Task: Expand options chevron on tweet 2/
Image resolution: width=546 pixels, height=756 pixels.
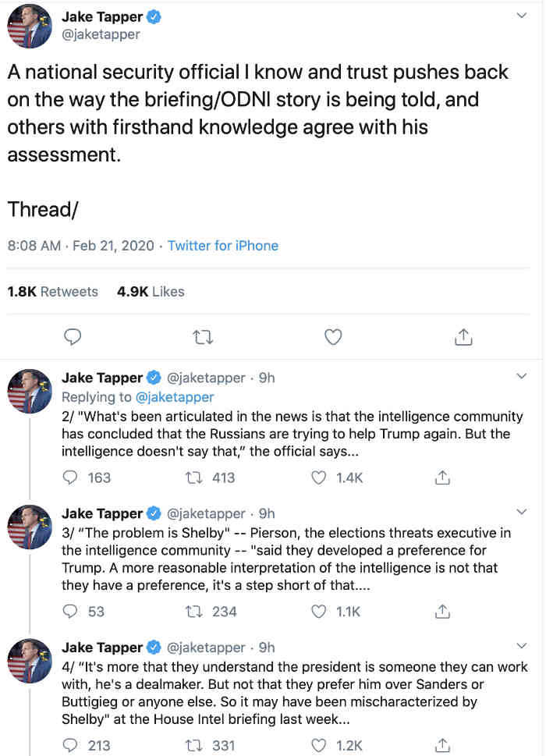Action: 521,376
